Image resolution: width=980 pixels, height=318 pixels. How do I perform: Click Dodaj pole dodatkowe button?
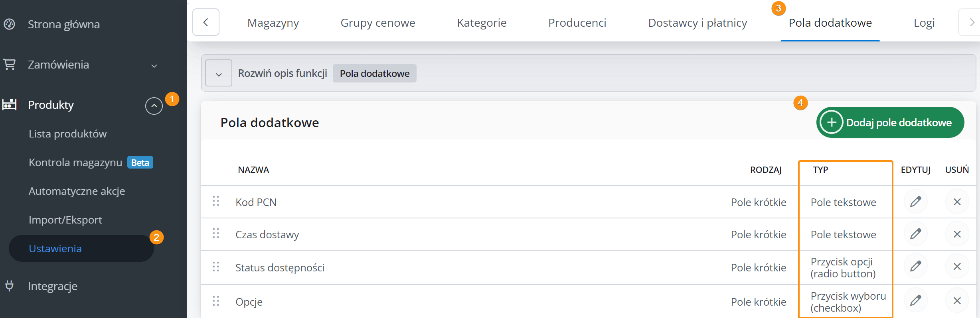point(890,122)
